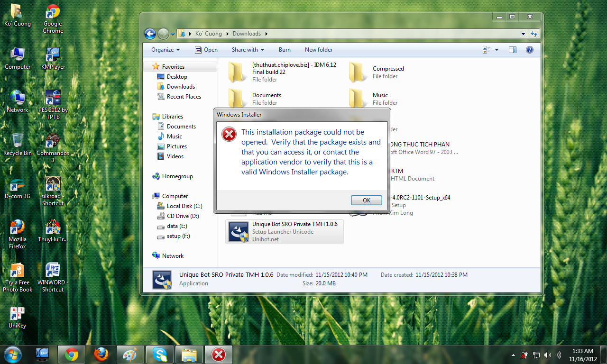Image resolution: width=607 pixels, height=364 pixels.
Task: Open the Recycle Bin
Action: 18,145
